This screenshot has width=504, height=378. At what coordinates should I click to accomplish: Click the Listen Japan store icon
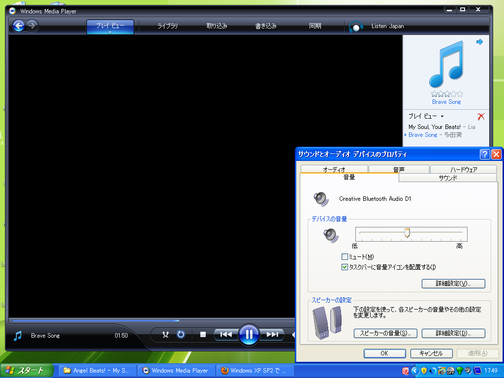(356, 27)
